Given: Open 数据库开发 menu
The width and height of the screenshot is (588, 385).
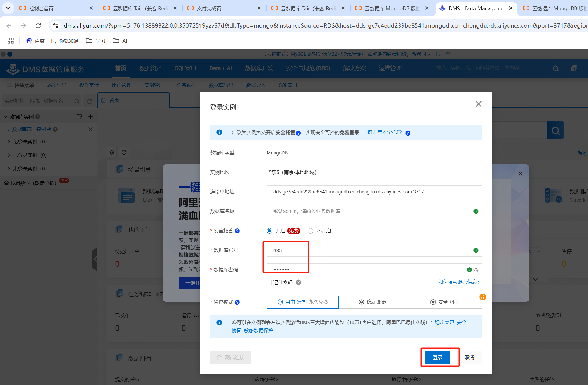Looking at the screenshot, I should [x=259, y=68].
